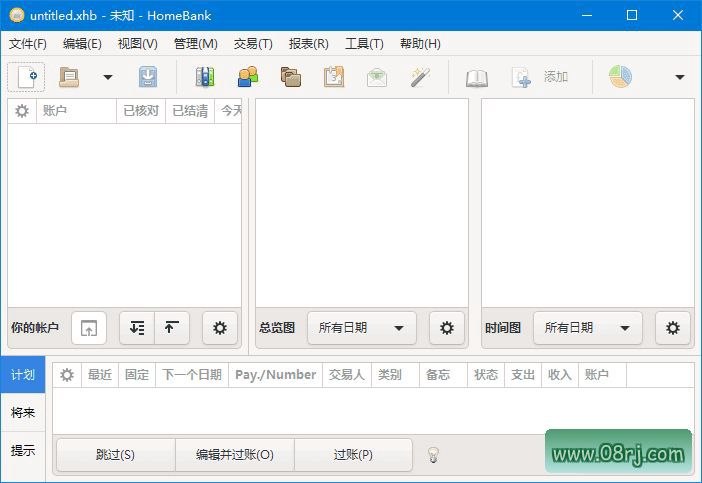Sort by 类别 column header
The width and height of the screenshot is (702, 483).
[395, 375]
